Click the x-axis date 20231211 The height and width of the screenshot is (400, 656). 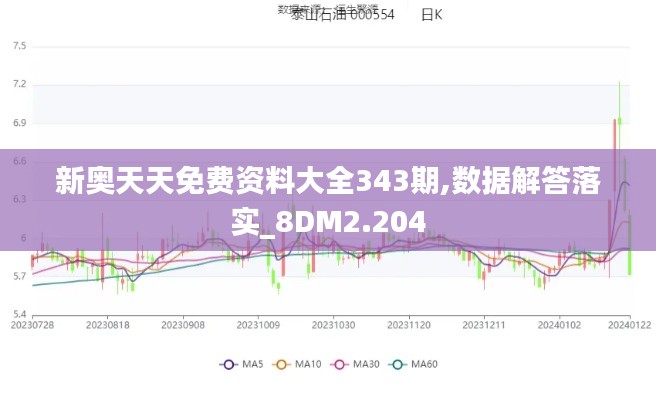[x=484, y=325]
